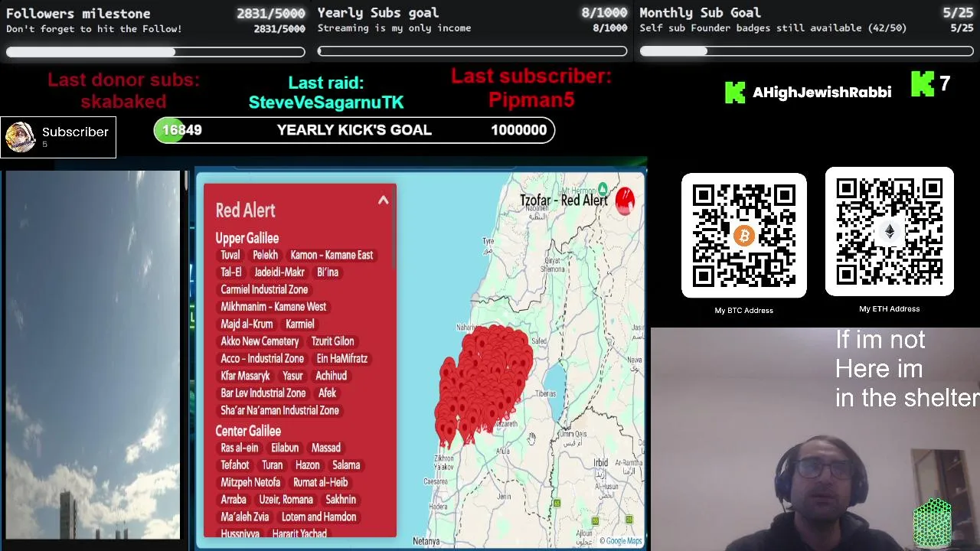
Task: Select the Eilabun alert location
Action: coord(284,448)
